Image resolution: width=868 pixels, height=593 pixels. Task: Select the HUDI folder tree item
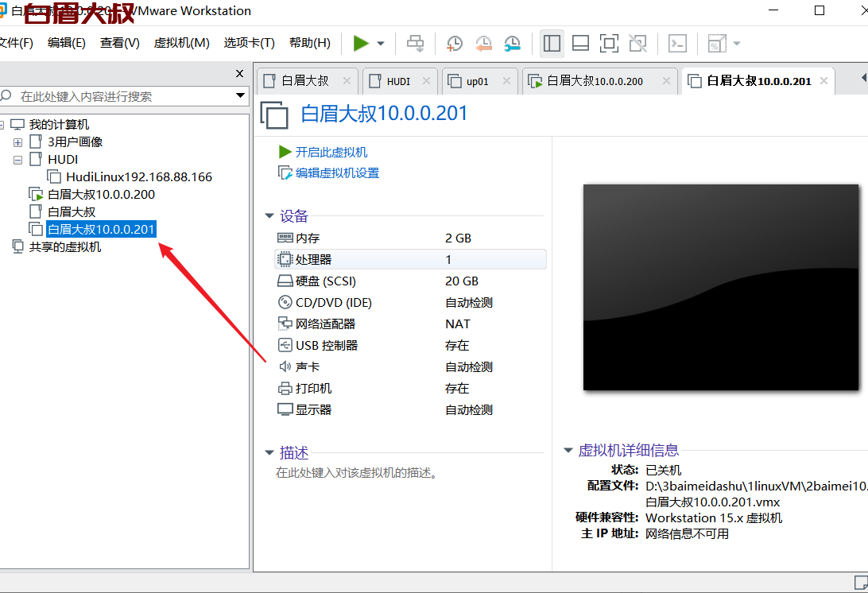click(63, 160)
